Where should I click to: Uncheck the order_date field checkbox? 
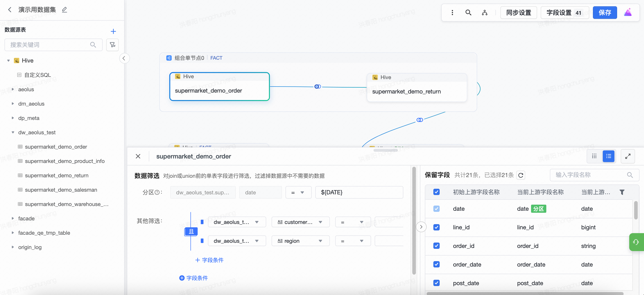pyautogui.click(x=436, y=264)
